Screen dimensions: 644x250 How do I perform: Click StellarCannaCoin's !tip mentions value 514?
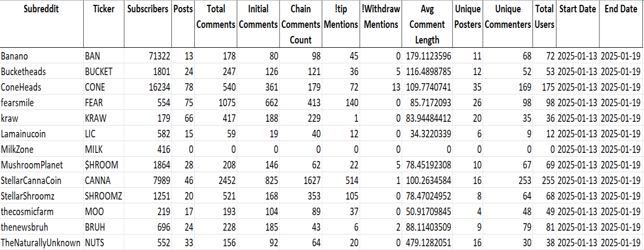[341, 180]
